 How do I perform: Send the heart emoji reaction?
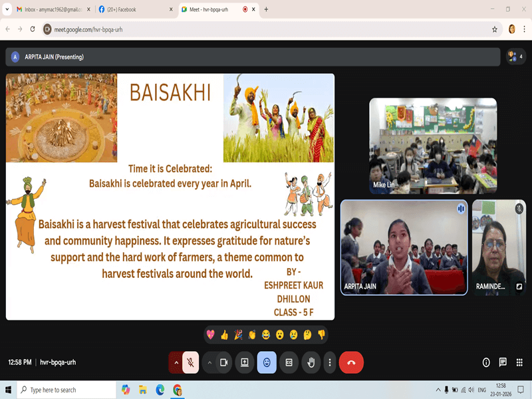pyautogui.click(x=211, y=334)
